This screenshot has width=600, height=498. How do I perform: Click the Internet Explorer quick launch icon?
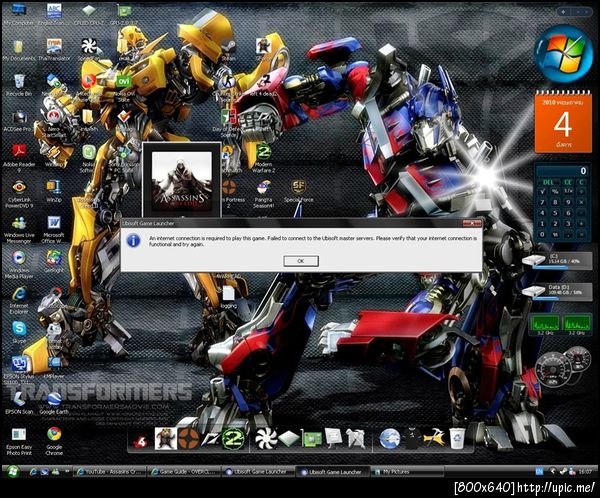pyautogui.click(x=33, y=472)
